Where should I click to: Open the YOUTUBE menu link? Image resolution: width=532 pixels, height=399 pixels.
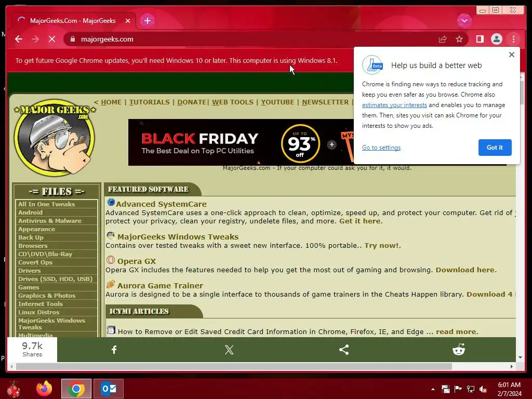click(x=277, y=102)
